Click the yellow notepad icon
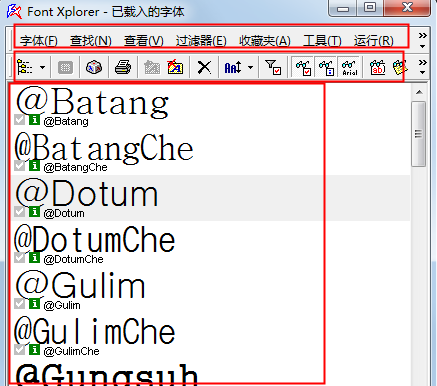This screenshot has height=386, width=437. [x=400, y=68]
